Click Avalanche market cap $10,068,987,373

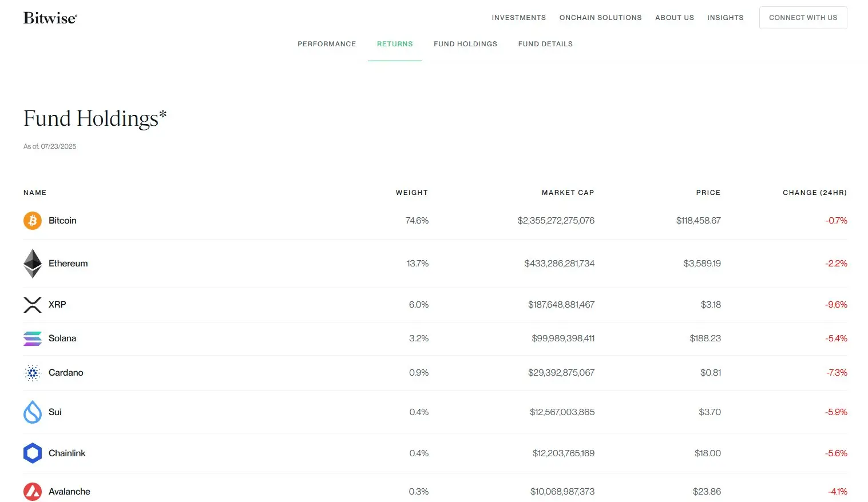click(x=562, y=492)
